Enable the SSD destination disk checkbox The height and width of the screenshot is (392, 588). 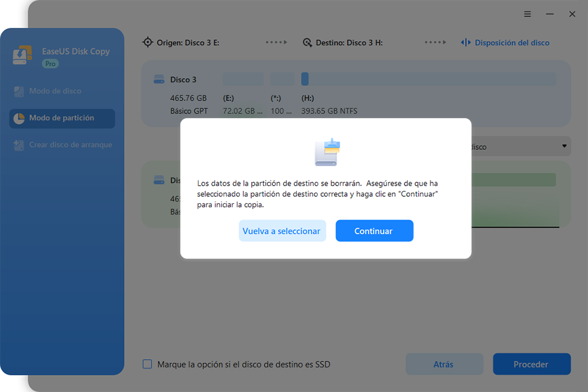point(148,364)
